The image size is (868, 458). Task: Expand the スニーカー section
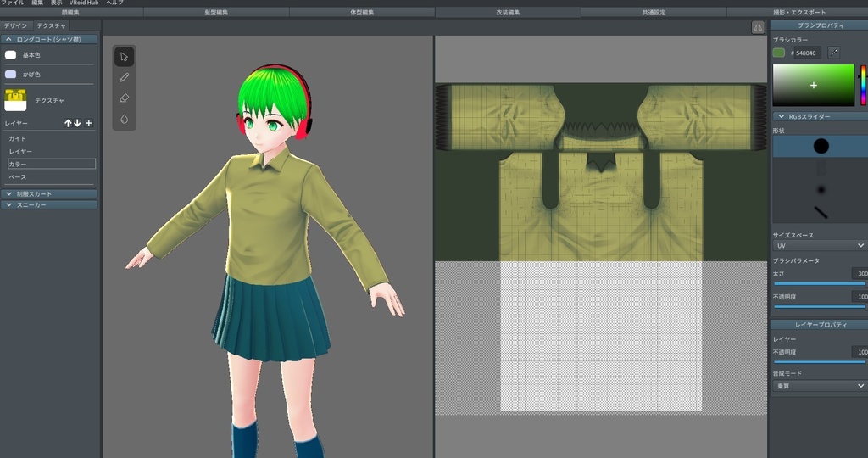coord(49,205)
